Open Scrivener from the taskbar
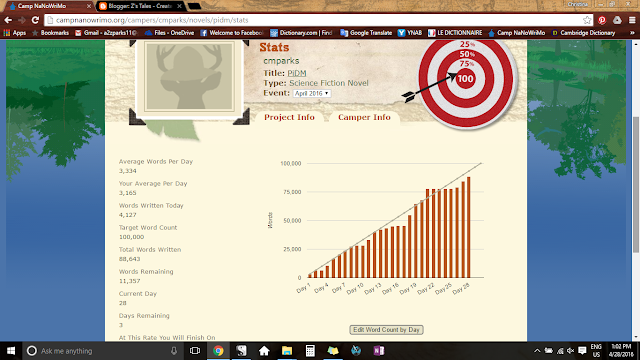The image size is (640, 360). click(241, 351)
